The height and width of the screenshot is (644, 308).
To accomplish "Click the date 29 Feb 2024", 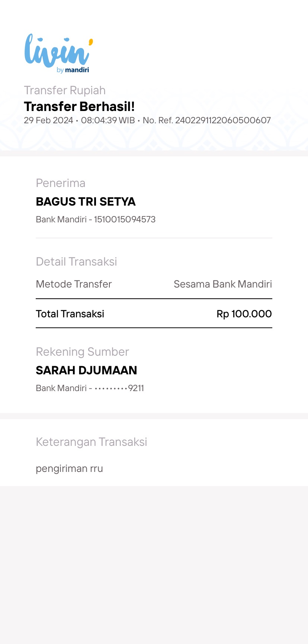I will 48,120.
